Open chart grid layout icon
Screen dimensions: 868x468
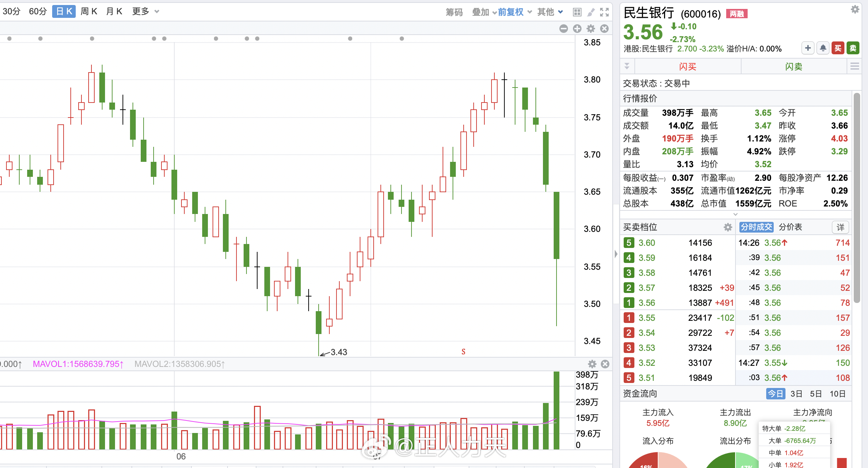pyautogui.click(x=577, y=12)
